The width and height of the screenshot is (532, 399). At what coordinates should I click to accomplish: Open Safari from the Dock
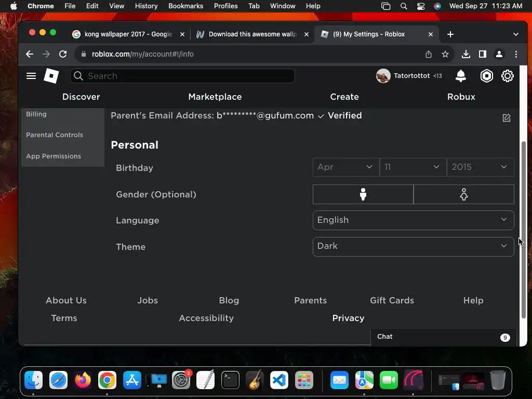[58, 380]
